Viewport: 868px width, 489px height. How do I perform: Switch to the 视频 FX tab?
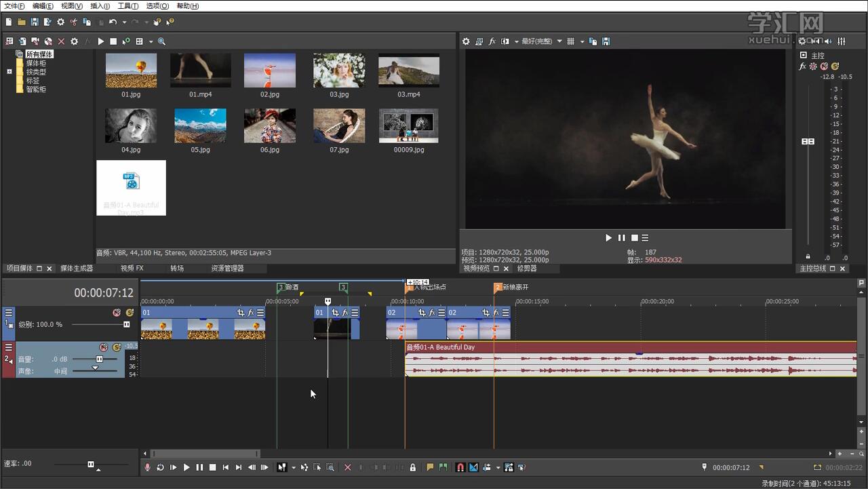pyautogui.click(x=132, y=269)
